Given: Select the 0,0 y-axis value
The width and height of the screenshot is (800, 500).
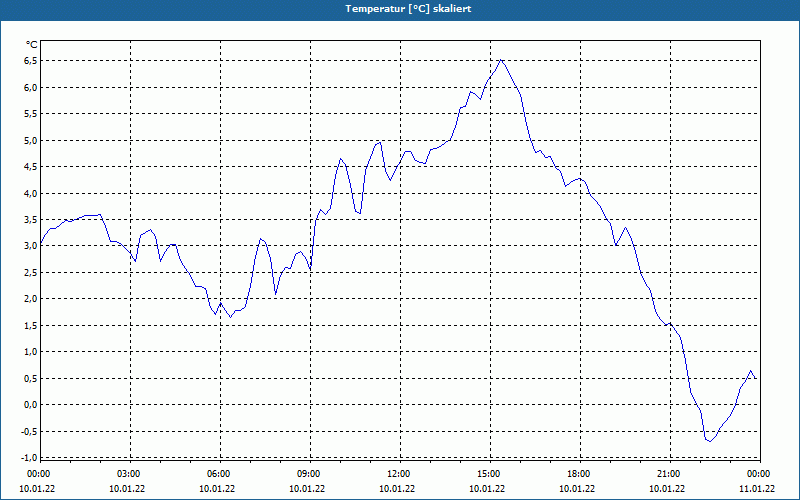Looking at the screenshot, I should tap(31, 405).
